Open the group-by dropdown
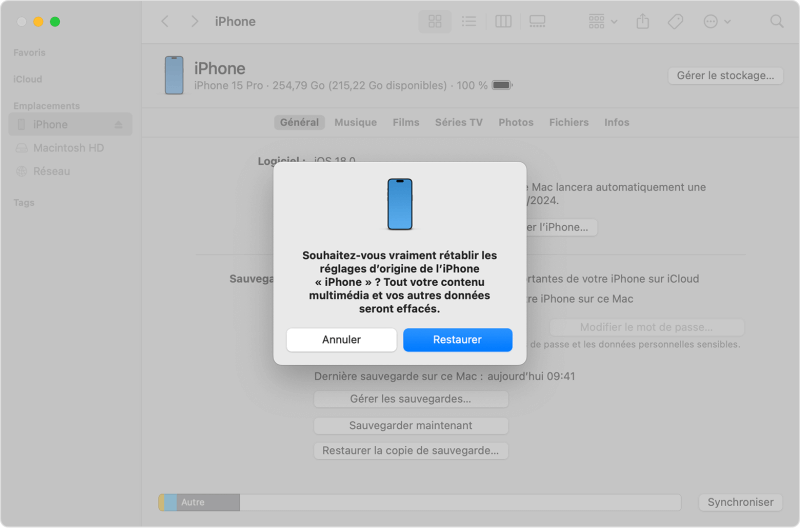This screenshot has height=528, width=800. pos(603,21)
